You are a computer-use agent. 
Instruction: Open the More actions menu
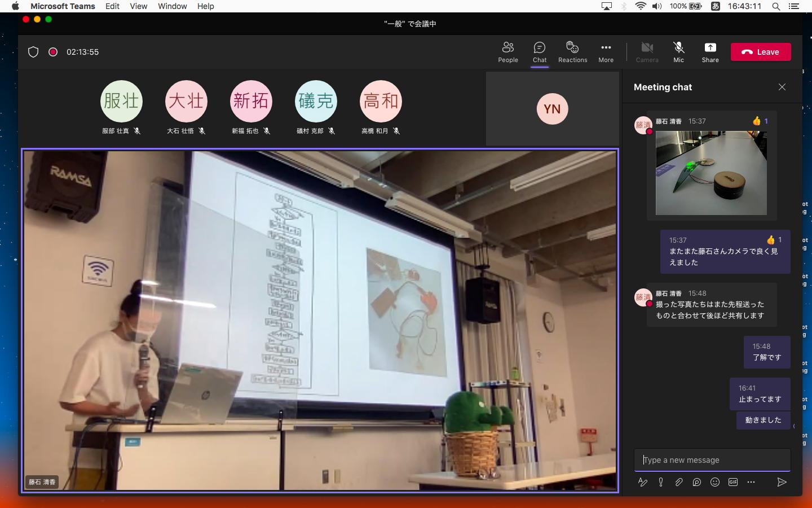(606, 52)
